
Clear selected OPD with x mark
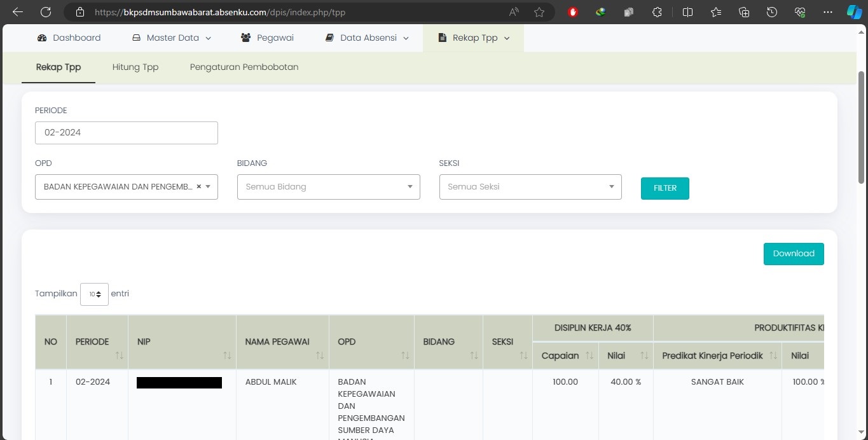(198, 187)
